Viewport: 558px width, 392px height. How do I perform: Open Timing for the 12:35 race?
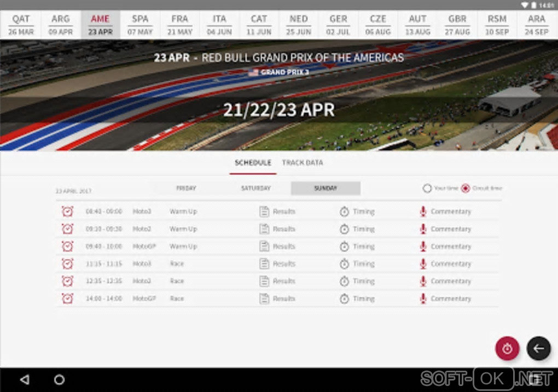pyautogui.click(x=357, y=281)
